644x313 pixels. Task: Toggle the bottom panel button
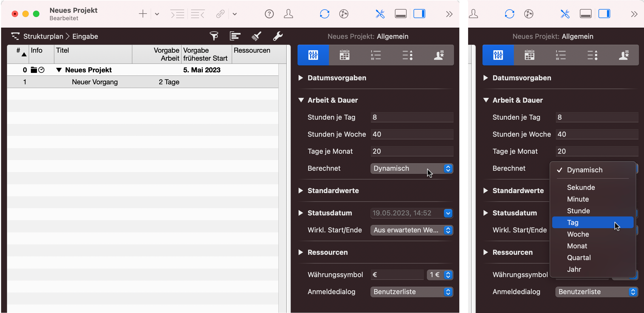click(x=401, y=14)
